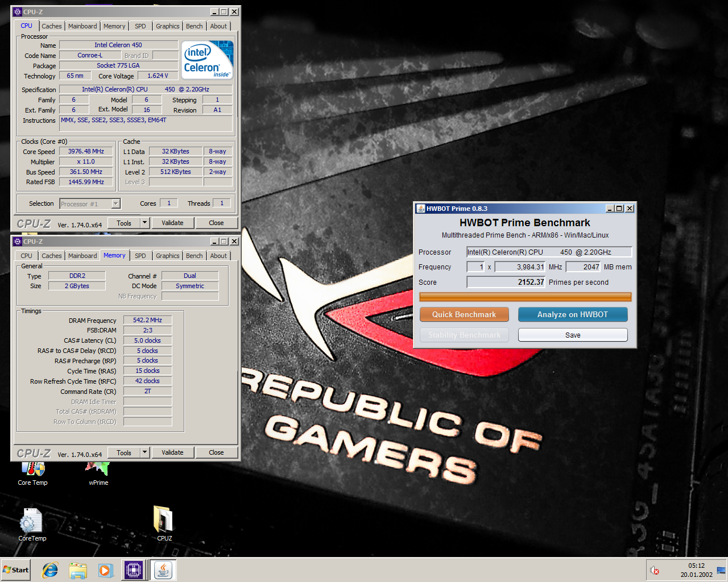Click Validate in lower CPU-Z window
728x582 pixels.
pyautogui.click(x=172, y=452)
